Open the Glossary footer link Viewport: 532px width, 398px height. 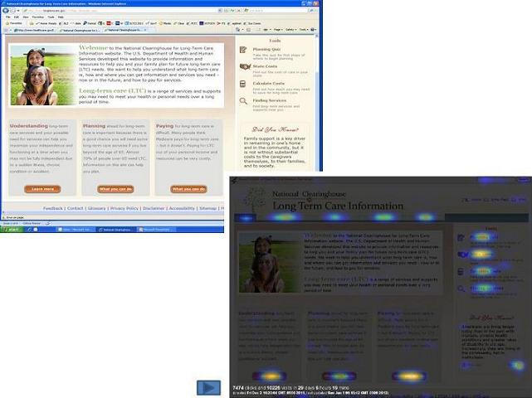tap(98, 208)
